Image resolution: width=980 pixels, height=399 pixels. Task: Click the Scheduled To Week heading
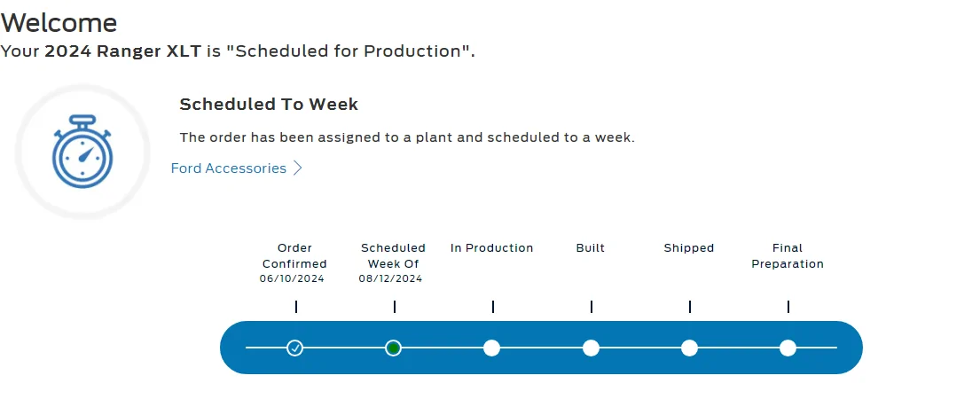269,105
